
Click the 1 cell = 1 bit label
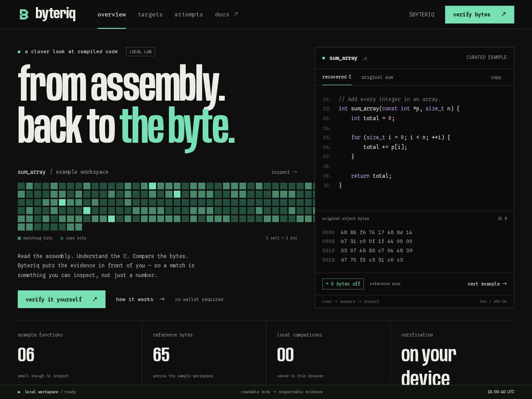tap(282, 238)
